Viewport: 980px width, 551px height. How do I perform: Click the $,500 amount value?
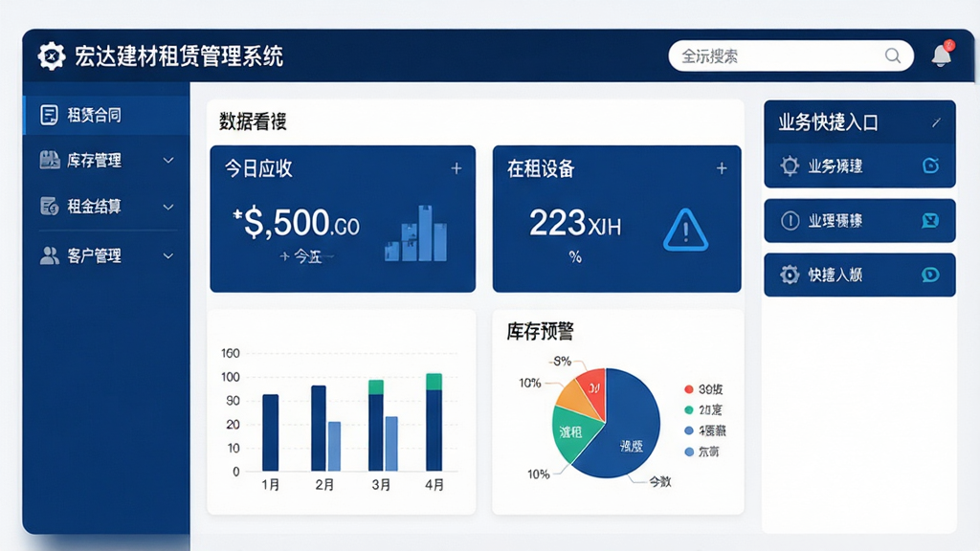point(297,222)
